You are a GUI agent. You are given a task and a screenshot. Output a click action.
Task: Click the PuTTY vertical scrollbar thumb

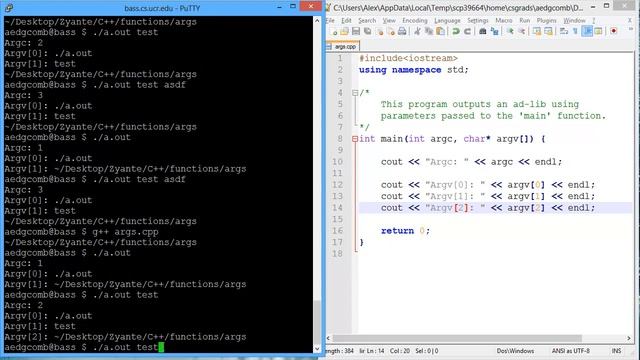tap(317, 322)
